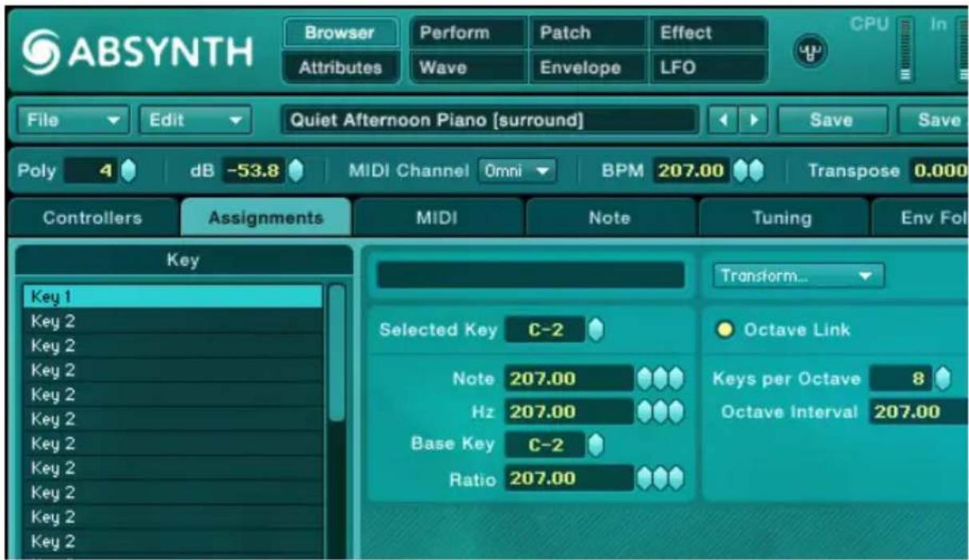Click the dB value field
The width and height of the screenshot is (969, 560).
(x=253, y=171)
